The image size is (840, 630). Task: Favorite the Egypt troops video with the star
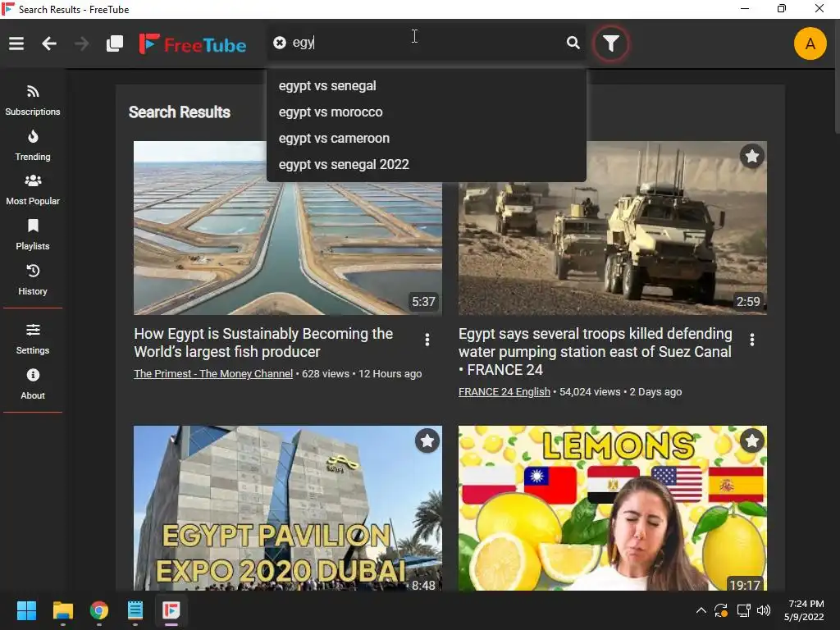[752, 156]
